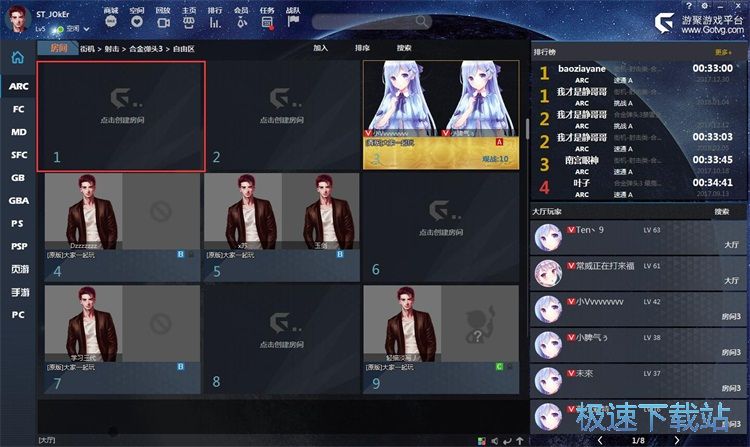Open the 排行 ranking chart icon
This screenshot has width=750, height=447.
[x=215, y=22]
